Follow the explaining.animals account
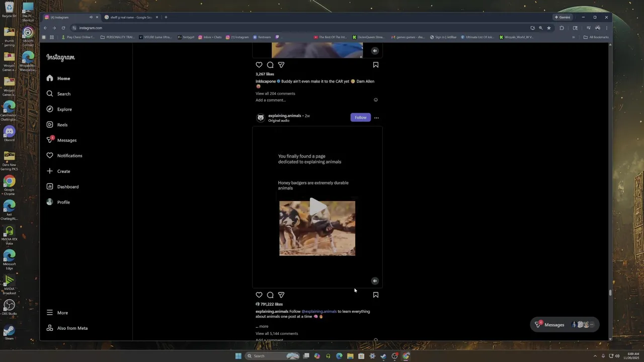 pos(361,118)
